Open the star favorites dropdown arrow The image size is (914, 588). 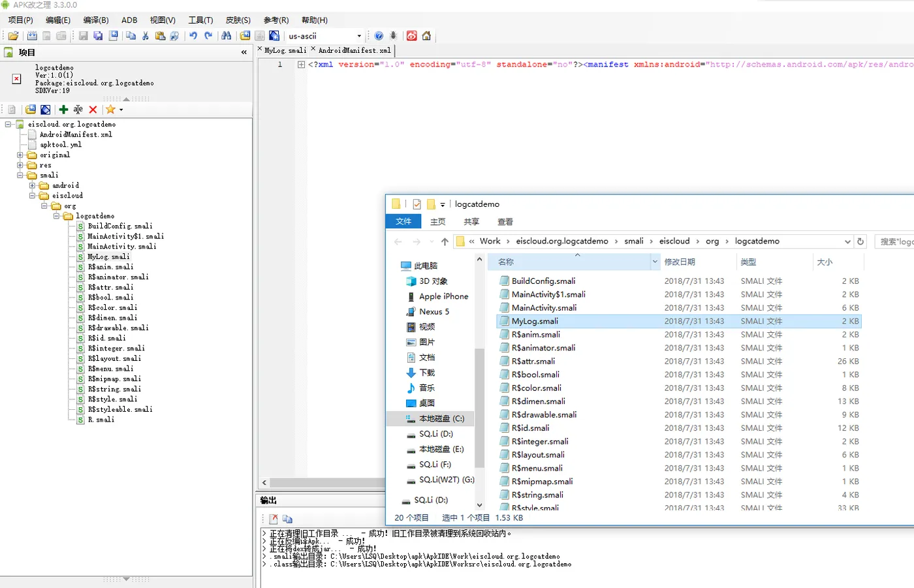coord(121,110)
